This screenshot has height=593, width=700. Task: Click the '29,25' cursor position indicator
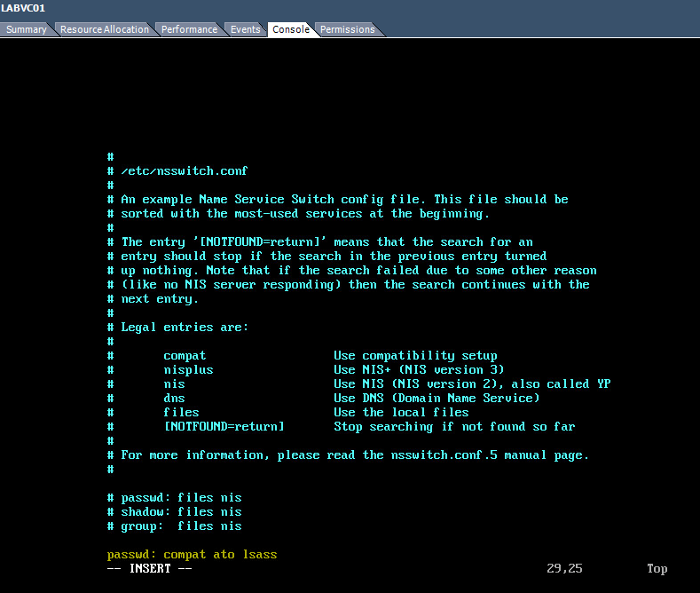coord(564,568)
